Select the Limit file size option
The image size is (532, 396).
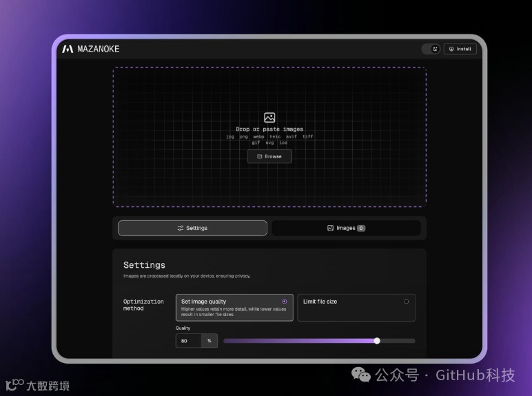tap(356, 308)
